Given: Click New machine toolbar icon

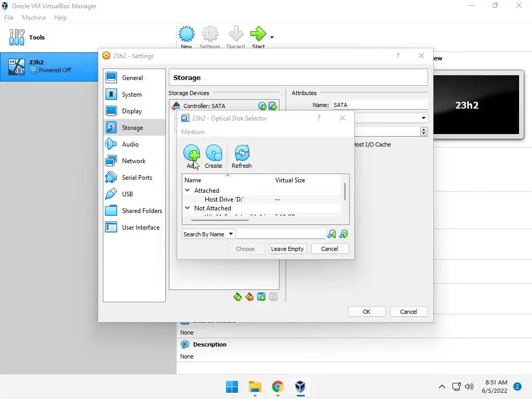Looking at the screenshot, I should tap(187, 37).
